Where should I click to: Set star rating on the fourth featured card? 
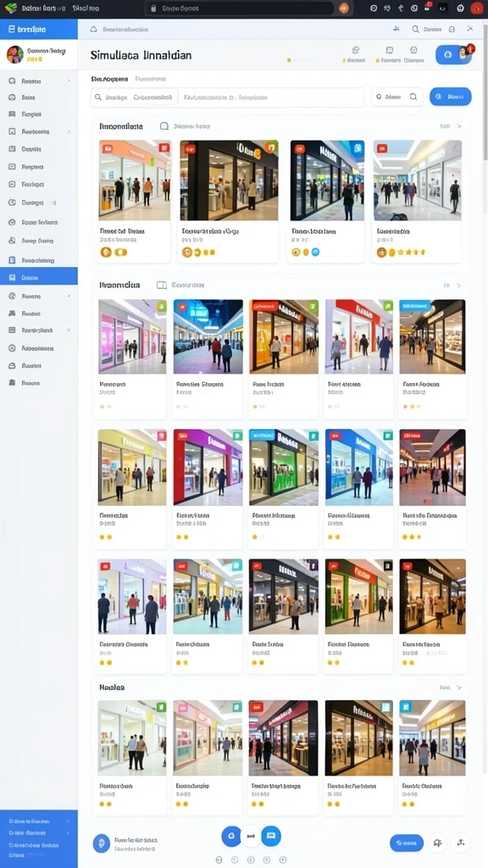click(411, 252)
